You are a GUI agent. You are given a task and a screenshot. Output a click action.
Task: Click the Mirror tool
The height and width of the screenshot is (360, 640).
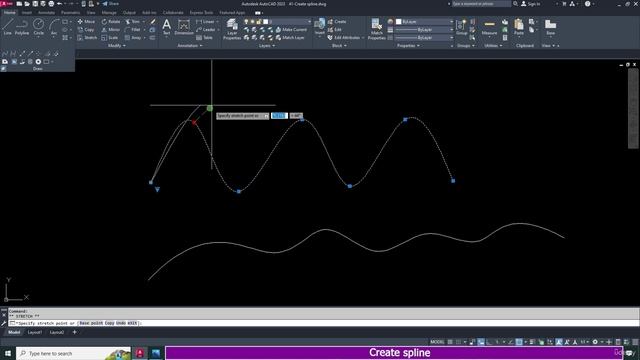(x=111, y=29)
